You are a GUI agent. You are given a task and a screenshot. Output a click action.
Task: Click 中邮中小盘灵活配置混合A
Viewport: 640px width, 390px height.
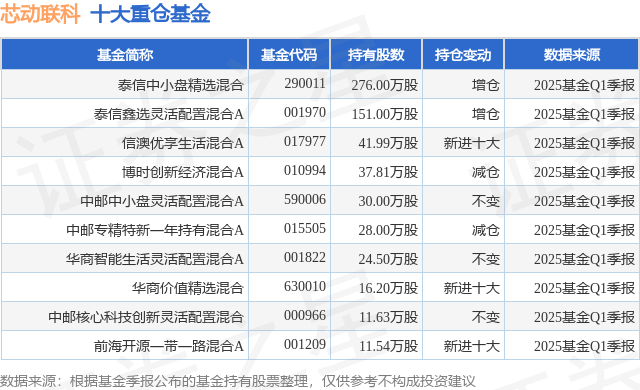(162, 201)
